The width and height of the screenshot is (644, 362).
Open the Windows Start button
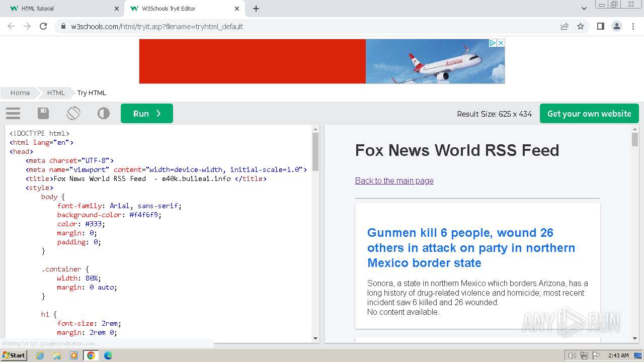(14, 355)
